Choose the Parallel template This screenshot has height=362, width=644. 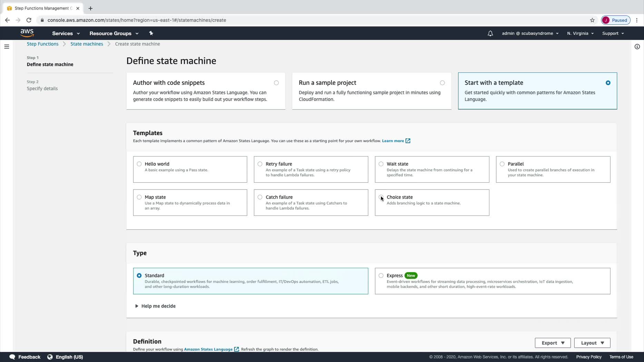(553, 169)
